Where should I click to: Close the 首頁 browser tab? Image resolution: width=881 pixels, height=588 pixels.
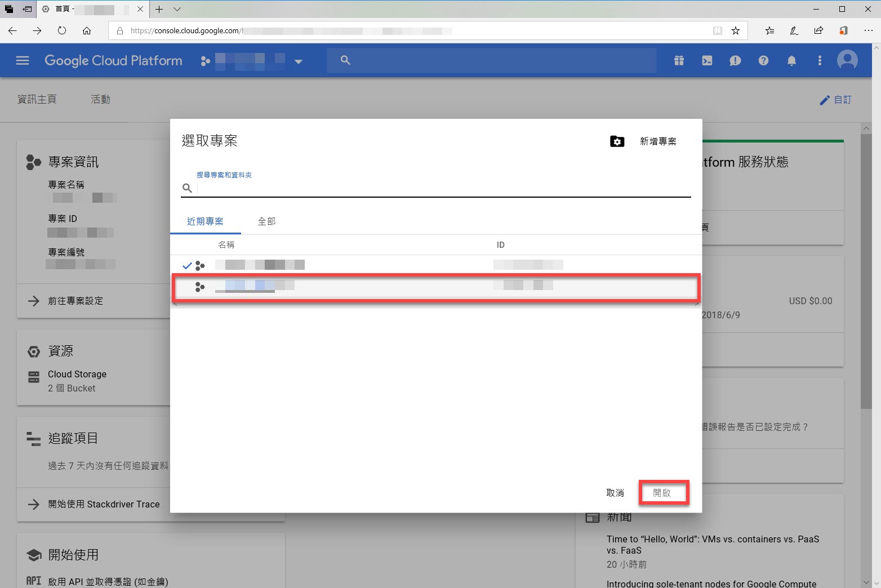coord(140,9)
